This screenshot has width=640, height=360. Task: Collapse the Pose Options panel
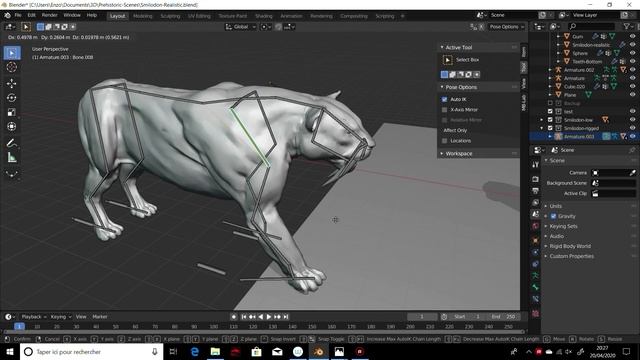tap(442, 87)
